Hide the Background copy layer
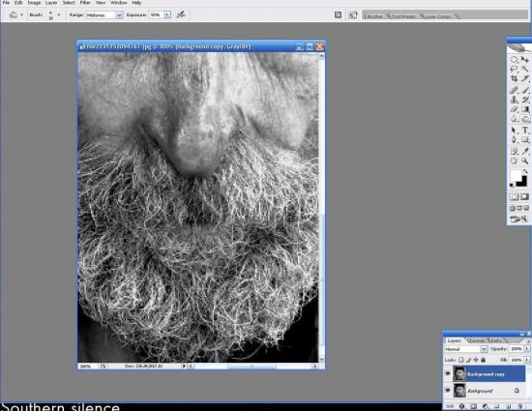This screenshot has height=411, width=532. [x=448, y=373]
